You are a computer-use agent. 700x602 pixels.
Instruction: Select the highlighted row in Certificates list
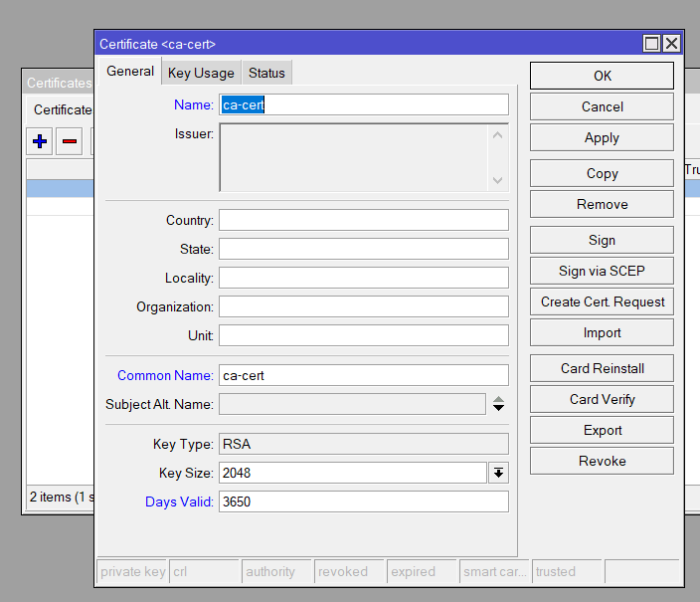coord(61,189)
